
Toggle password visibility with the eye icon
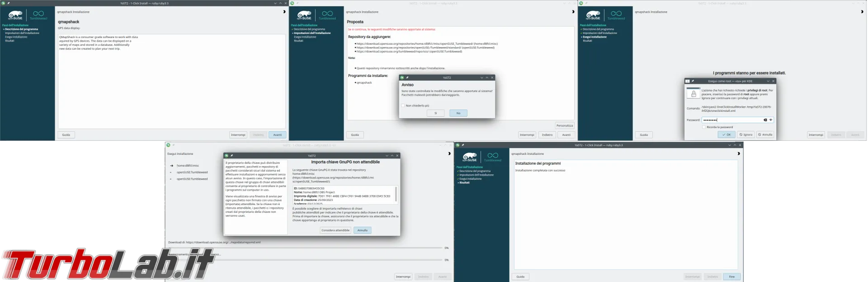(771, 120)
